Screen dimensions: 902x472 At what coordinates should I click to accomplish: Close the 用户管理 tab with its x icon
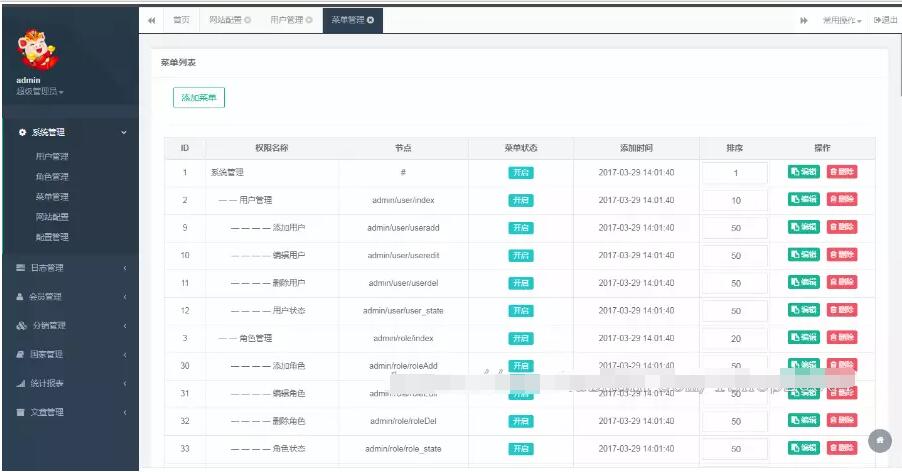pyautogui.click(x=309, y=20)
